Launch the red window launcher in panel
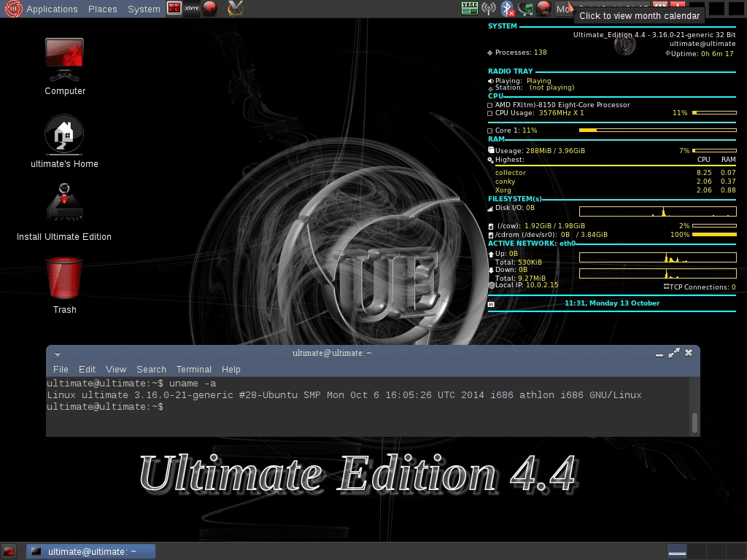The height and width of the screenshot is (560, 747). point(174,8)
